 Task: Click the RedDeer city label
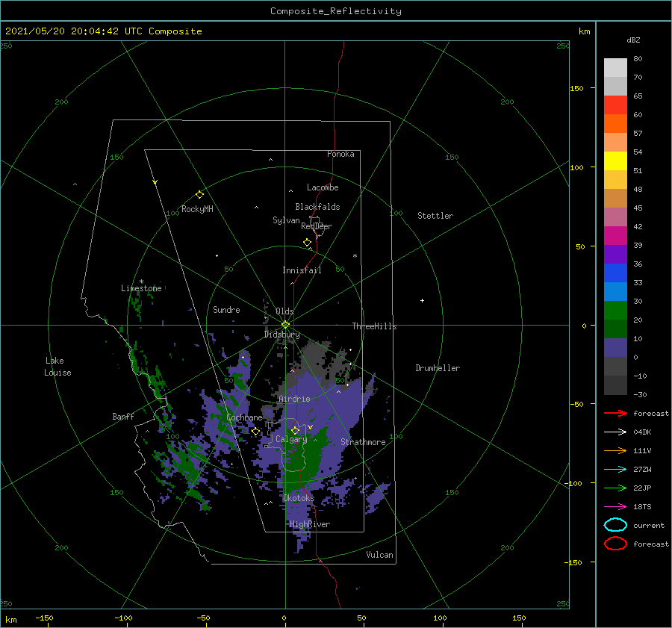[317, 226]
